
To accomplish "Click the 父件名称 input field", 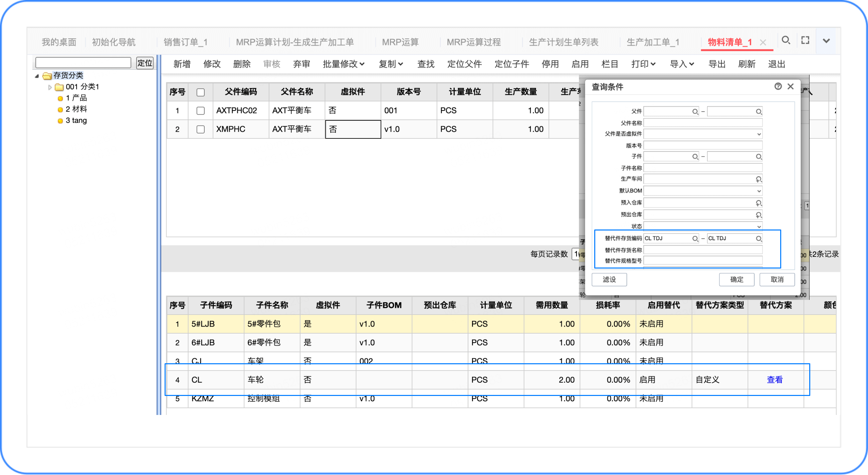I will [x=702, y=123].
